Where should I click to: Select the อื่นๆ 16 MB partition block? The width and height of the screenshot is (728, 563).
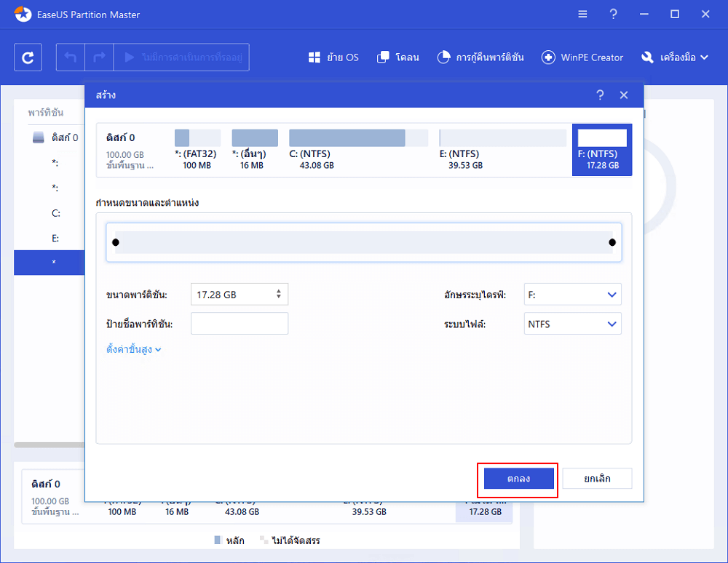(255, 149)
